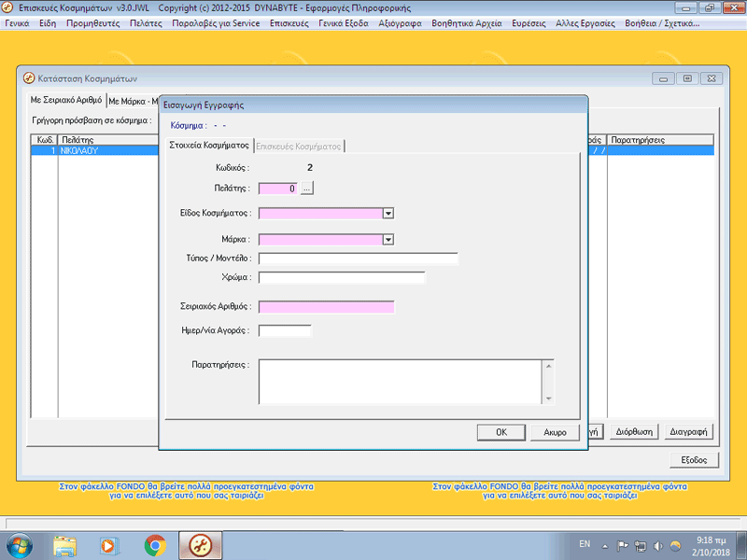
Task: Minimize the Κατάσταση Κοσμημάτων window
Action: 663,78
